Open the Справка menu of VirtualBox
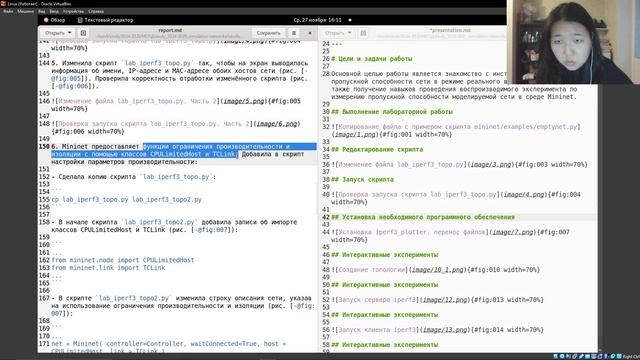This screenshot has width=640, height=360. [x=96, y=11]
